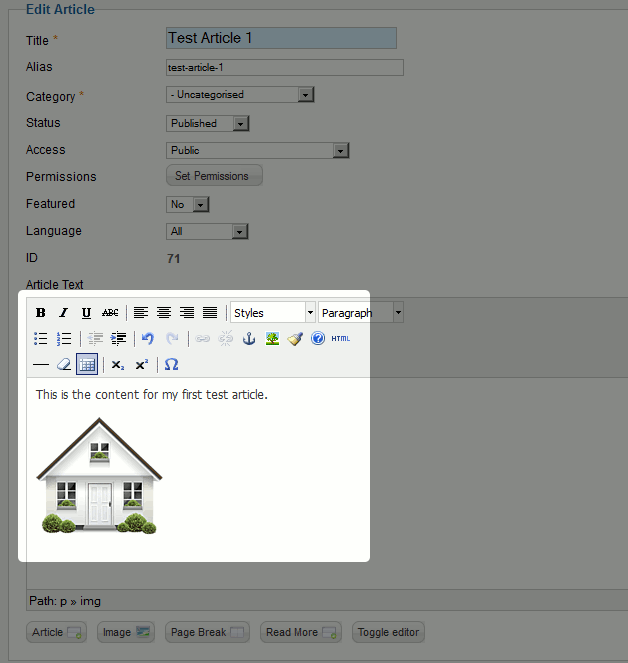Click the Article button below editor

click(57, 632)
